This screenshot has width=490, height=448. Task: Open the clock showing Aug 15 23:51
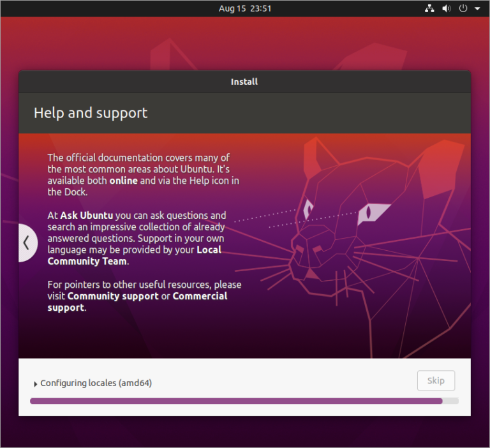pos(245,8)
